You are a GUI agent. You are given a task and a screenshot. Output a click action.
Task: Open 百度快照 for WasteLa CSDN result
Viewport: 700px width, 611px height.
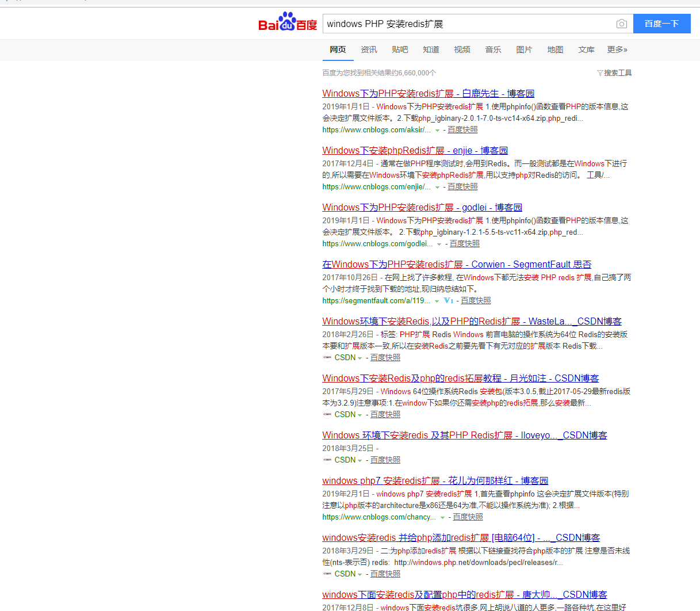point(385,358)
